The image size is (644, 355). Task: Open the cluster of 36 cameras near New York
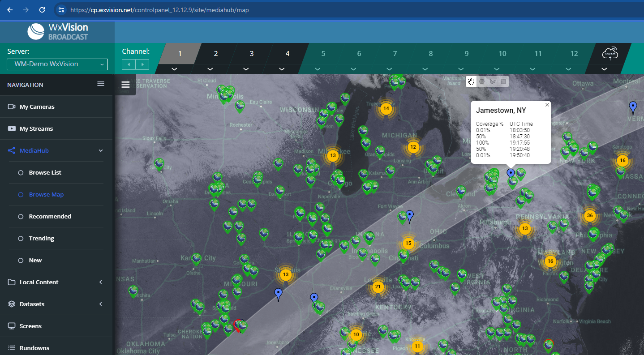(590, 215)
